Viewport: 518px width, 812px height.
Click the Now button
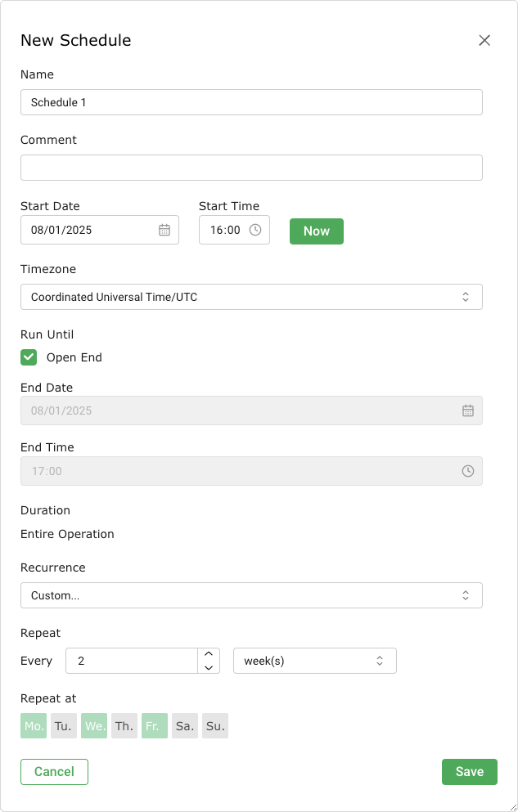point(317,231)
